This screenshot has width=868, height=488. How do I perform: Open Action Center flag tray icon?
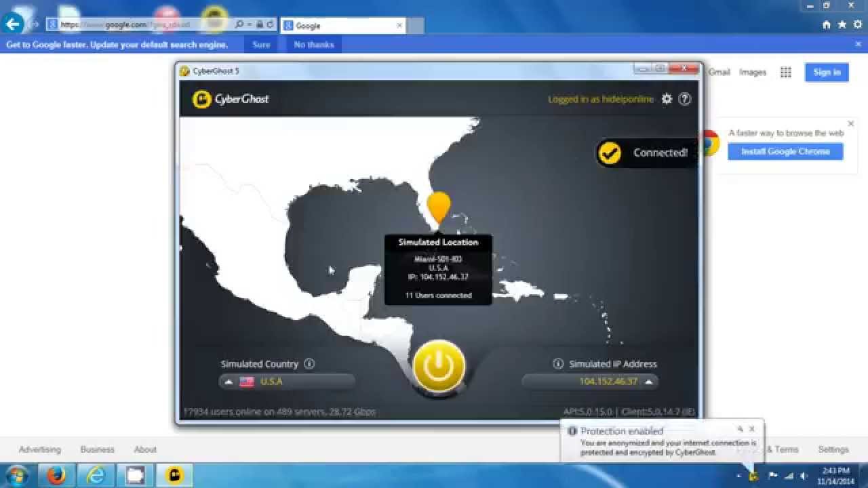(x=772, y=476)
